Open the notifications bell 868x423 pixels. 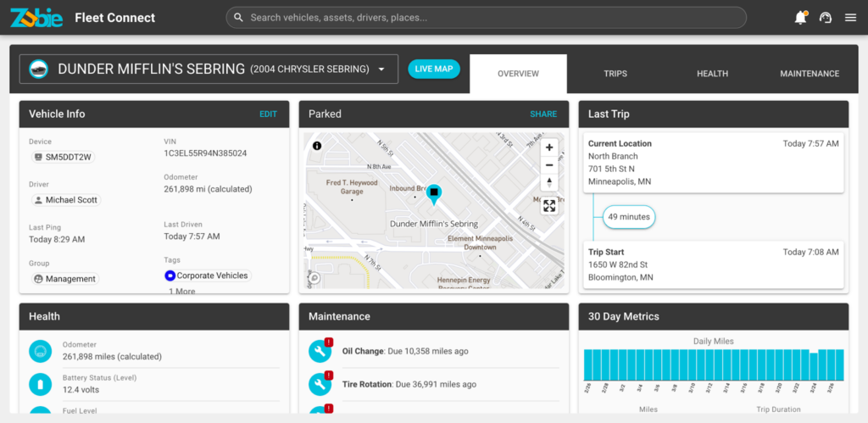tap(800, 18)
